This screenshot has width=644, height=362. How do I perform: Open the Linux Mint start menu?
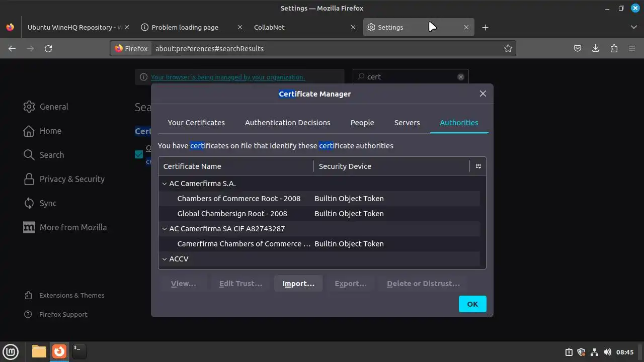(11, 351)
